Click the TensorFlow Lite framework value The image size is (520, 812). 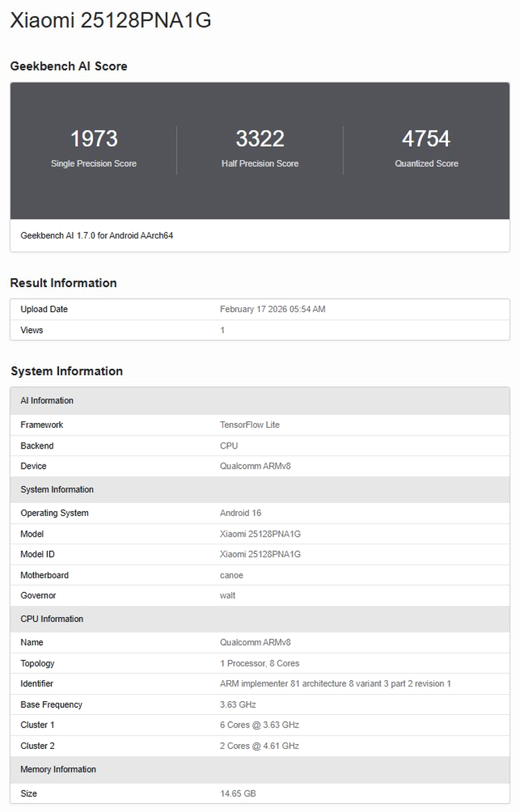click(250, 425)
